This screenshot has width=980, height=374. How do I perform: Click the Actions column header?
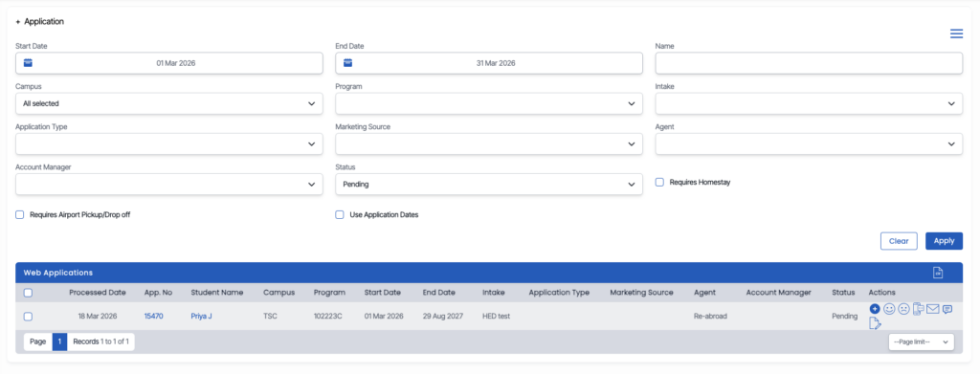881,292
